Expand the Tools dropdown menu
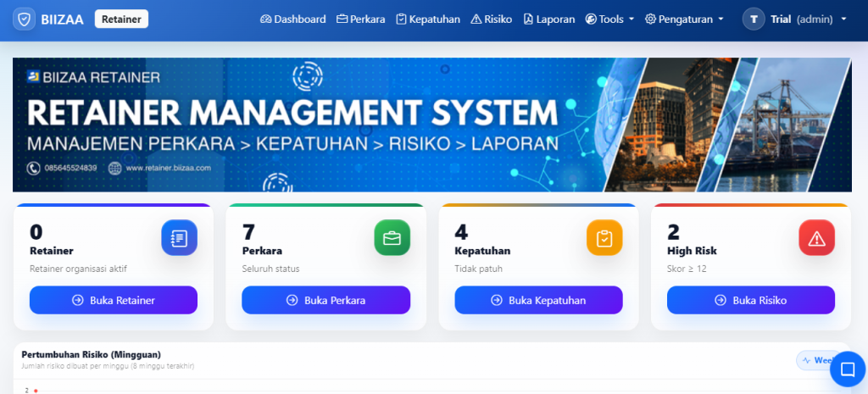868x394 pixels. click(610, 19)
